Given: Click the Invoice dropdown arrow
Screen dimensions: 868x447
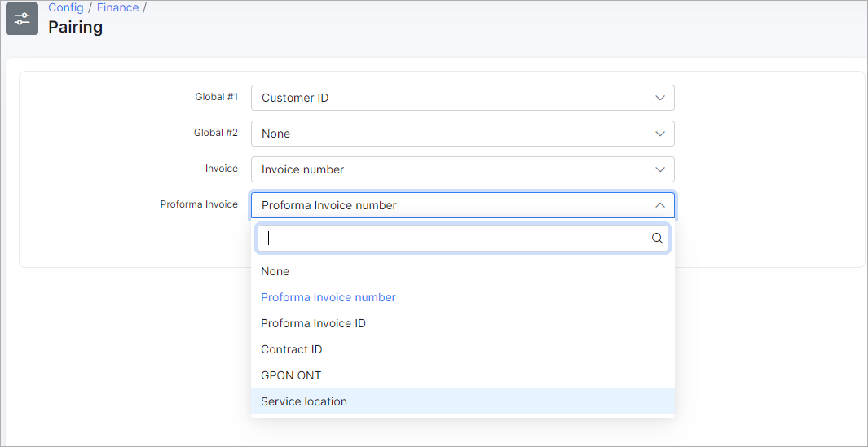Looking at the screenshot, I should 660,169.
